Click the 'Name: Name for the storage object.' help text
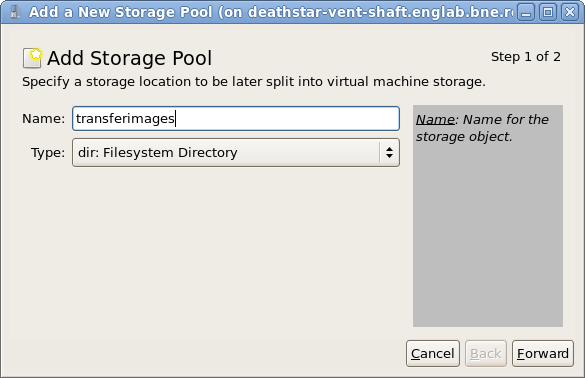585x378 pixels. [x=482, y=128]
